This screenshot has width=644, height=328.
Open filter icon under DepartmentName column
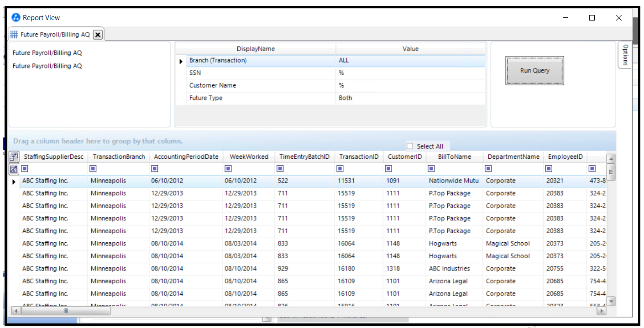pos(489,169)
